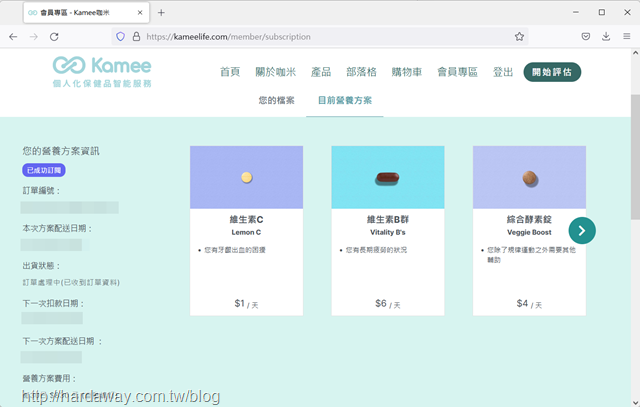Close the Kamee browser tab
640x407 pixels.
[x=140, y=13]
